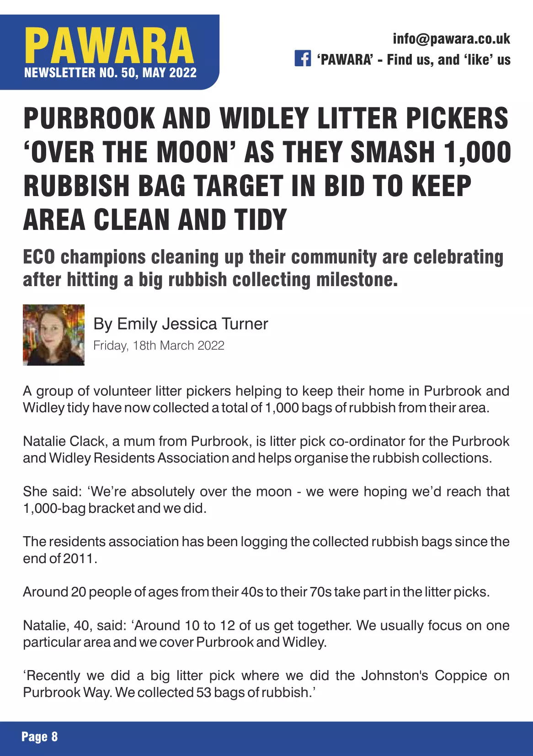Click the 'By Emily Jessica Turner' byline
Viewport: 533px width, 756px height.
(181, 324)
